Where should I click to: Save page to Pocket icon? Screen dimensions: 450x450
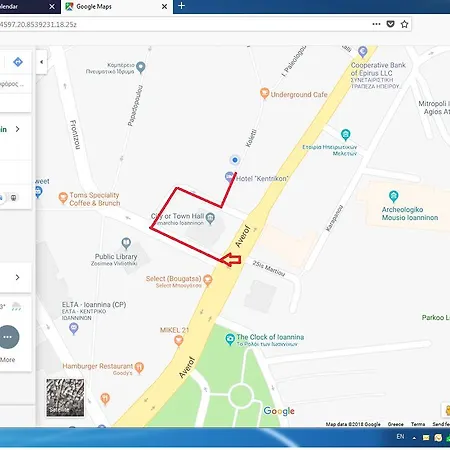tap(390, 24)
